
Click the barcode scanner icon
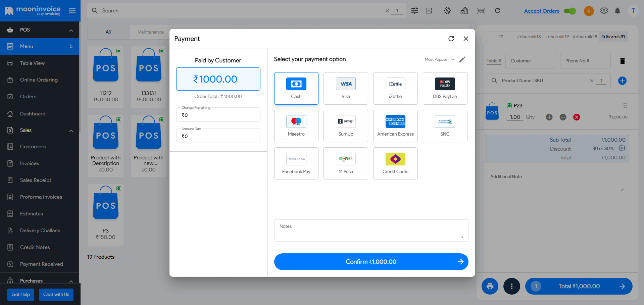(x=481, y=11)
